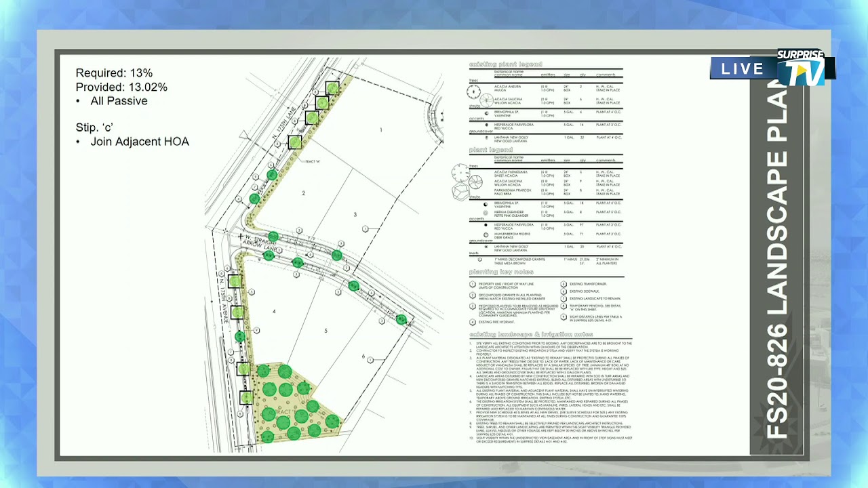Click the TRACT 'A' label on site plan
This screenshot has width=868, height=488.
[313, 161]
